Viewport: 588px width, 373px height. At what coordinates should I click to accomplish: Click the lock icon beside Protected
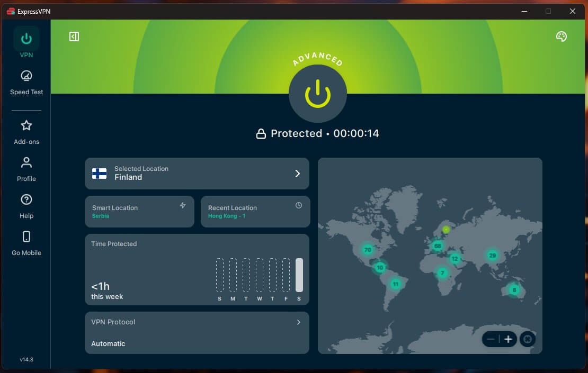[x=261, y=134]
